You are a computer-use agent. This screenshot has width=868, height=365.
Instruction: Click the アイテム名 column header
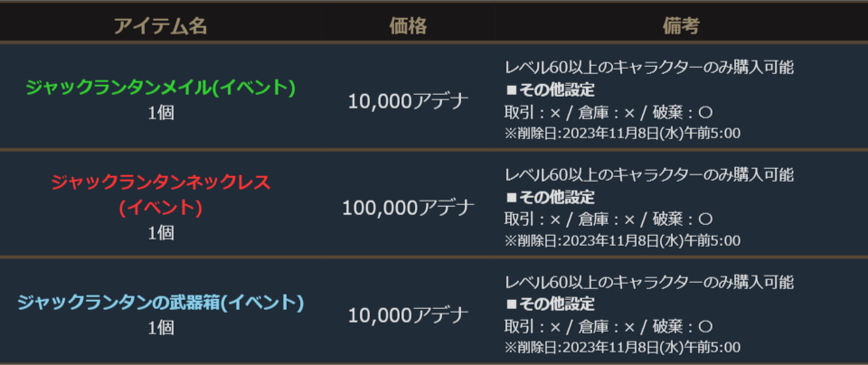pyautogui.click(x=160, y=25)
